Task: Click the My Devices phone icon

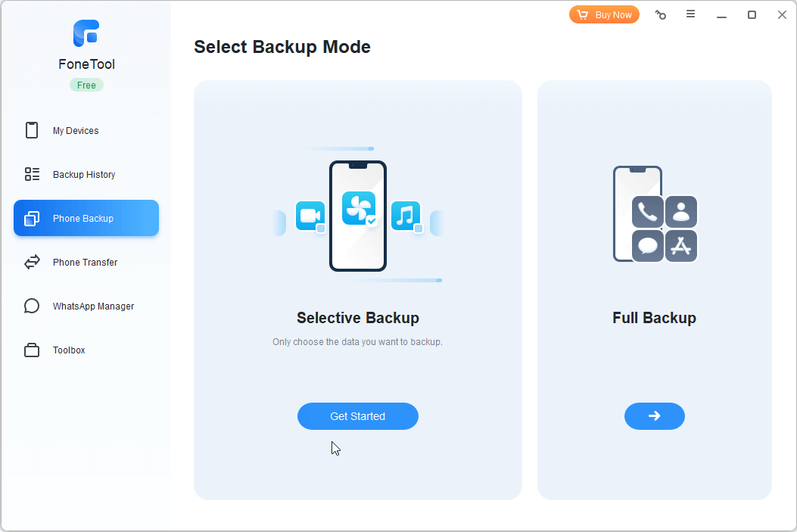Action: coord(32,130)
